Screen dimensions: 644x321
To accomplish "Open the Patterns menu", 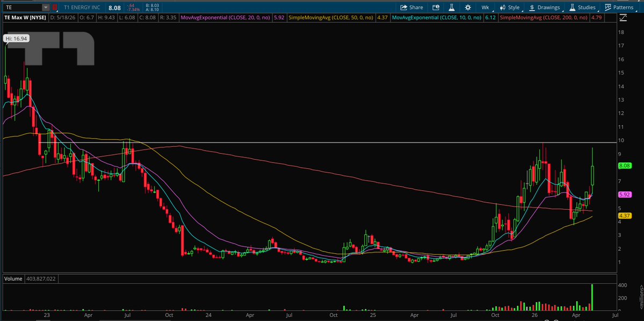I will click(x=619, y=8).
